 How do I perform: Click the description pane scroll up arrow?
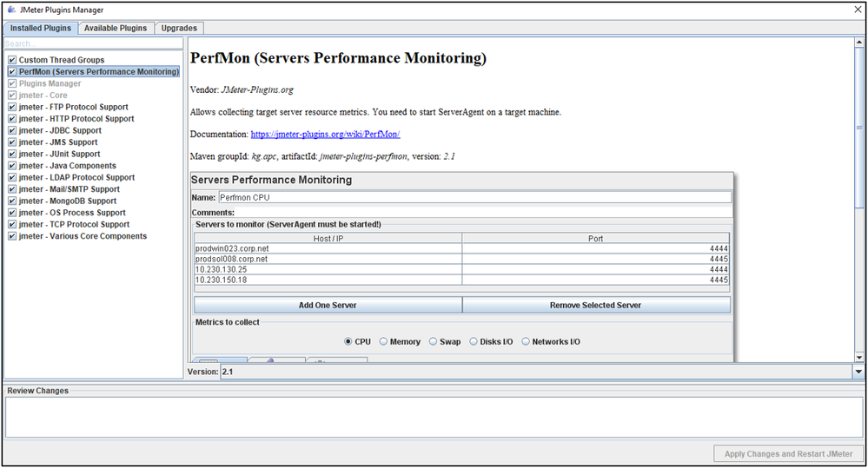859,42
